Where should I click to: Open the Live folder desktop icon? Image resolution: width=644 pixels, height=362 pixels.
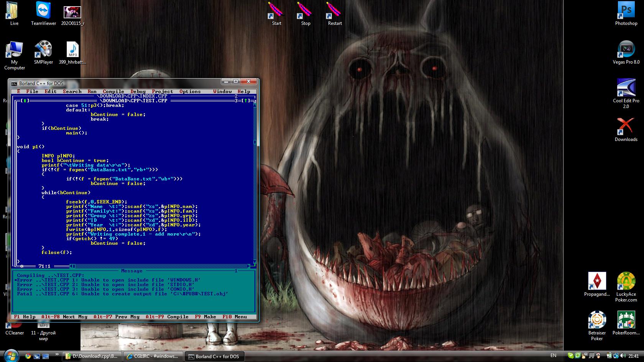point(14,14)
